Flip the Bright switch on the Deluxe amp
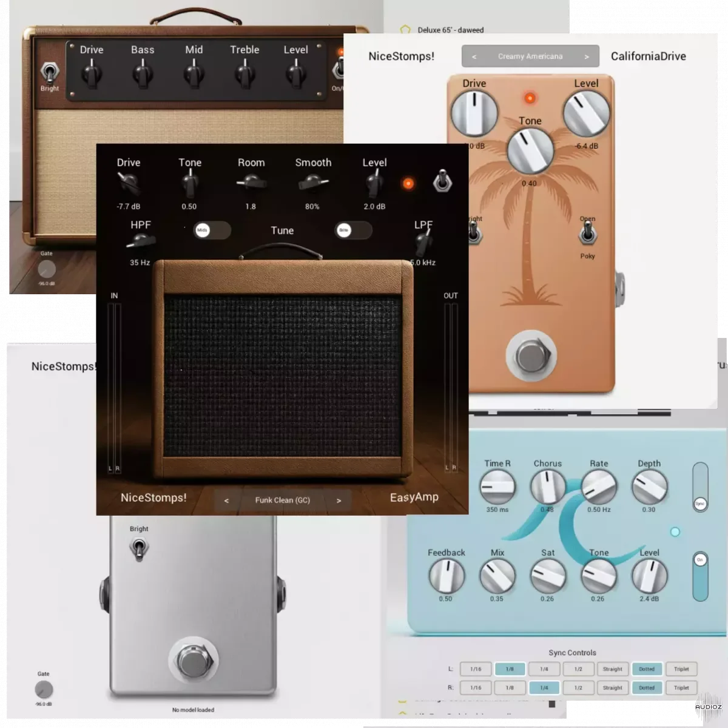The image size is (728, 728). tap(50, 72)
